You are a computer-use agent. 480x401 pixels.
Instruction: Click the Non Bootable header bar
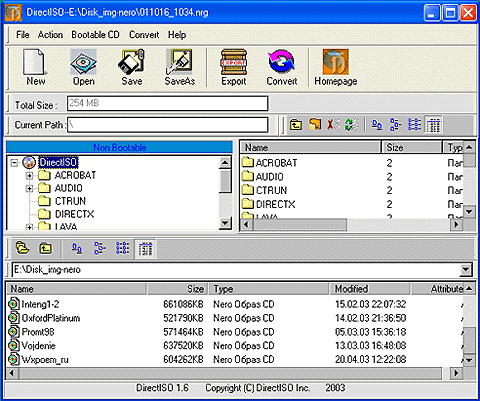click(x=119, y=147)
